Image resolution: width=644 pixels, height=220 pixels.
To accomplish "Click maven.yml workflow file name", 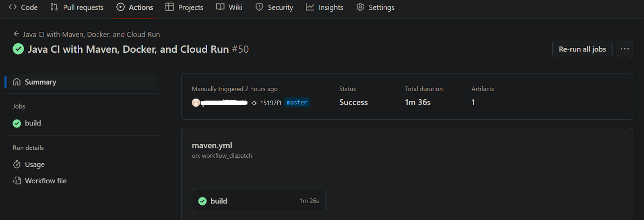I will pos(212,146).
